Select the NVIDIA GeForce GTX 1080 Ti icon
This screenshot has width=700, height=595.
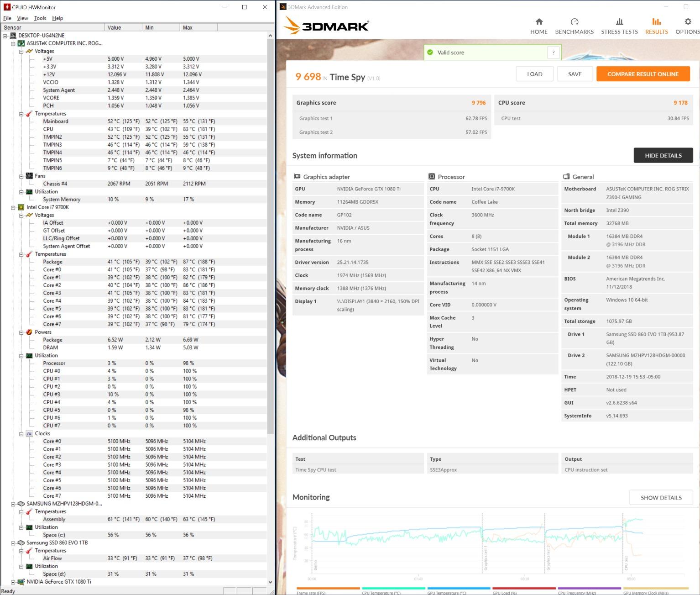(21, 582)
